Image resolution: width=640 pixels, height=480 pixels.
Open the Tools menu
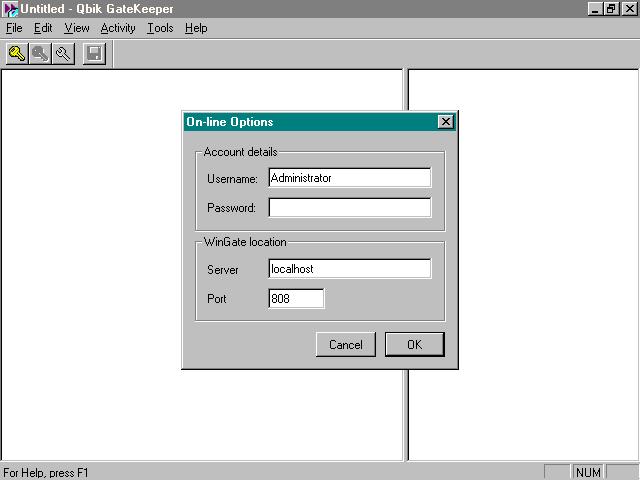[x=160, y=28]
